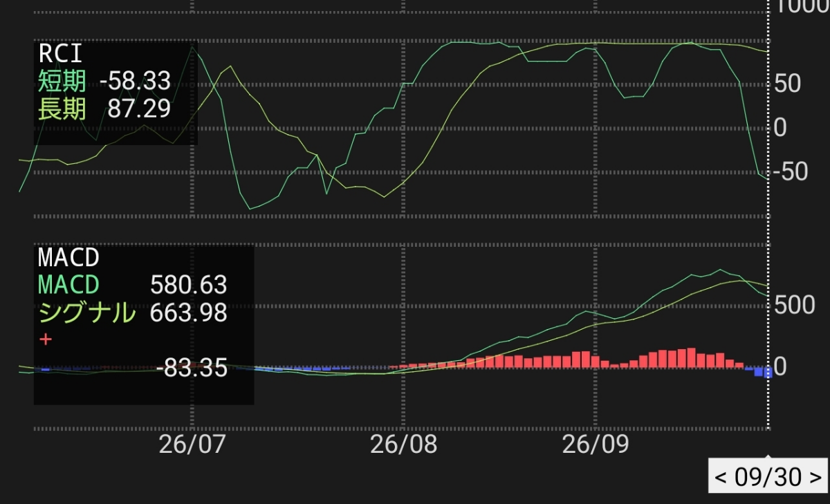Open the RCI indicator title
Screen dimensions: 830x504
(60, 53)
